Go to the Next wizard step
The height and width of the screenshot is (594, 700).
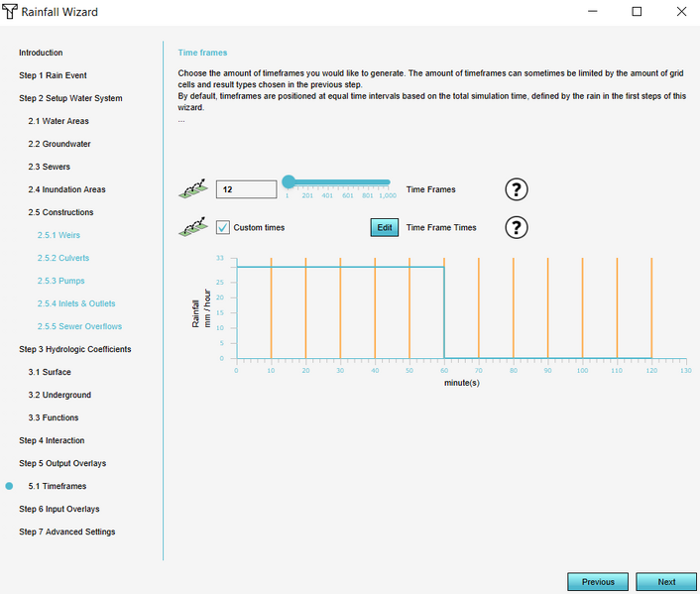[666, 582]
